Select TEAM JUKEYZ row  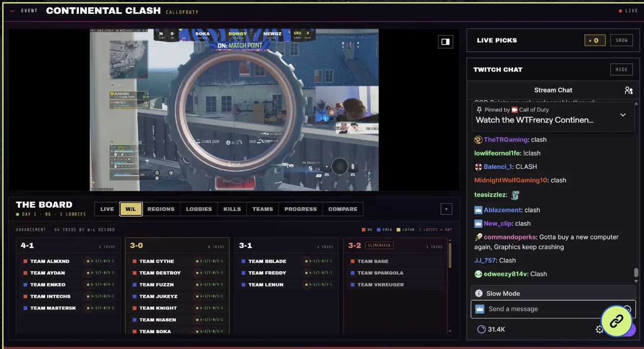pyautogui.click(x=177, y=296)
